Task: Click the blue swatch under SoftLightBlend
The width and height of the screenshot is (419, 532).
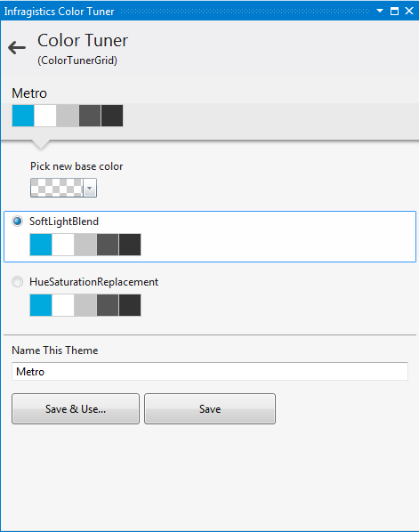Action: point(41,245)
